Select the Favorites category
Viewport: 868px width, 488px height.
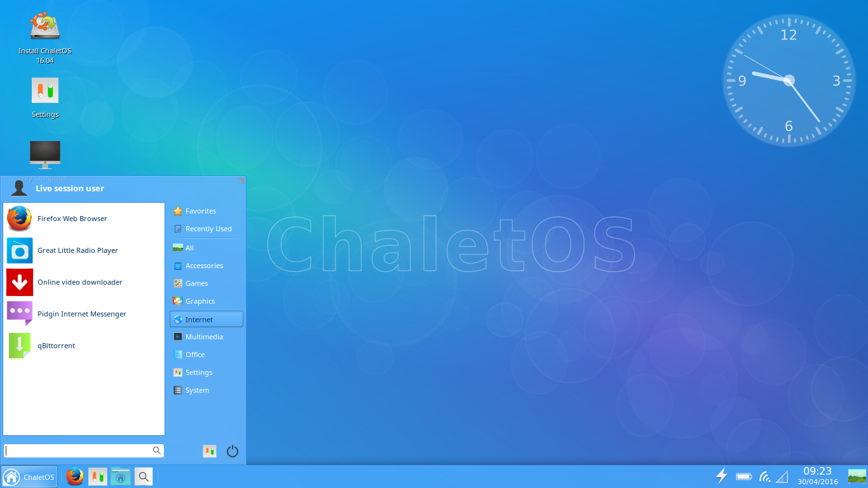pyautogui.click(x=207, y=211)
